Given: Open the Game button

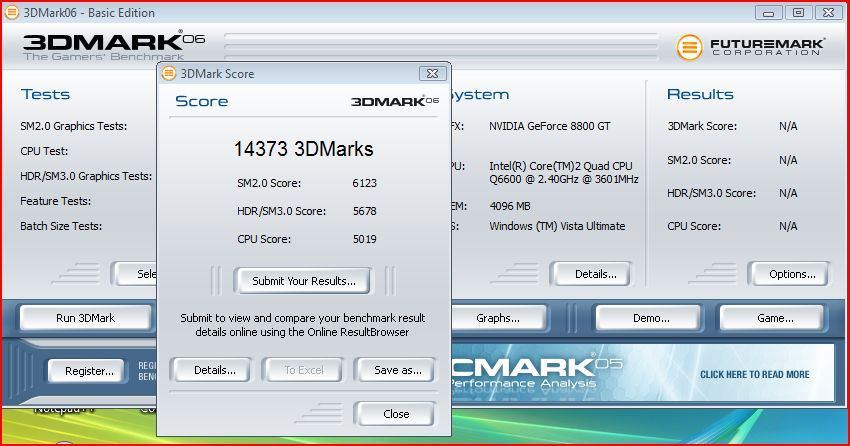Looking at the screenshot, I should (x=772, y=318).
